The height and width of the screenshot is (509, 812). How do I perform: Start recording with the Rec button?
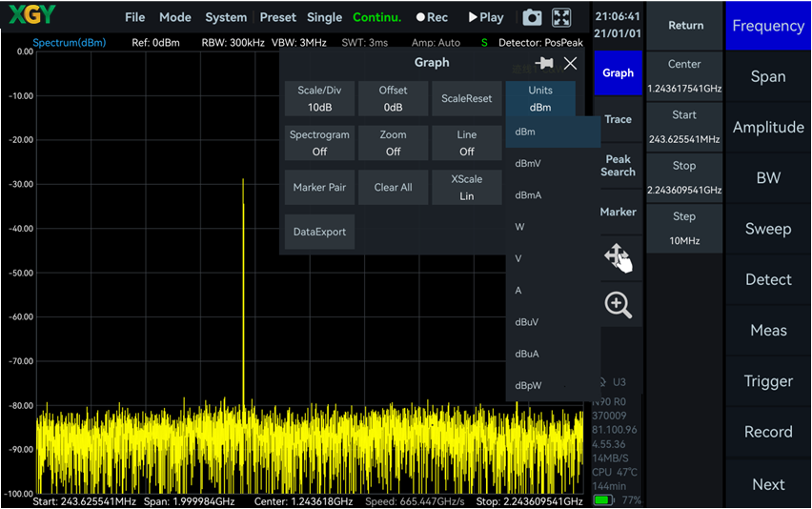pyautogui.click(x=432, y=17)
